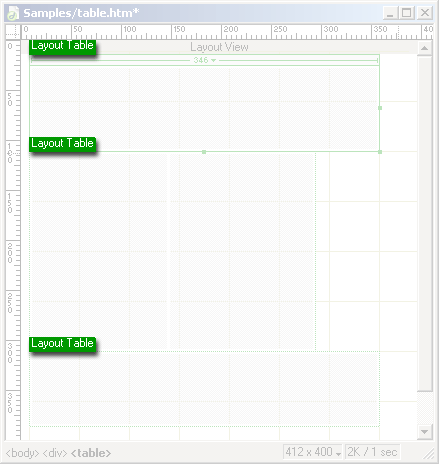439x464 pixels.
Task: Click the right-side resize handle of table
Action: click(x=380, y=108)
